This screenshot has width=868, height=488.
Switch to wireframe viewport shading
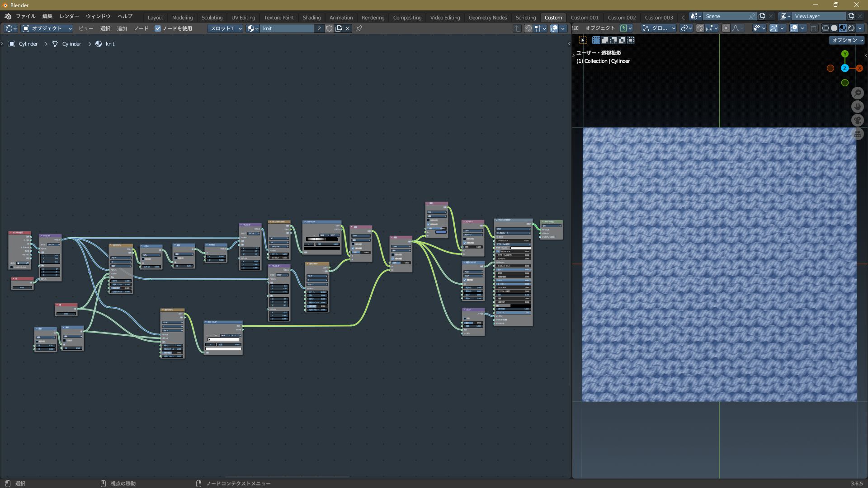826,28
